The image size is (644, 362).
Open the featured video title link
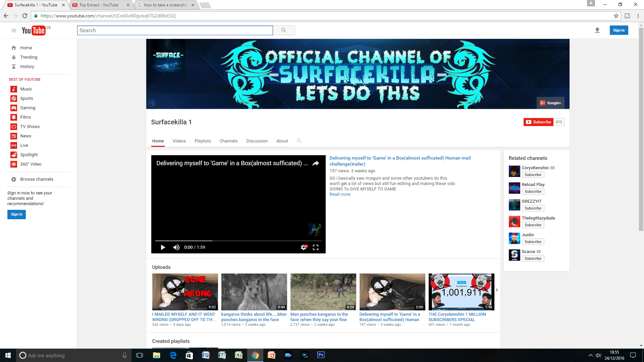pos(400,161)
